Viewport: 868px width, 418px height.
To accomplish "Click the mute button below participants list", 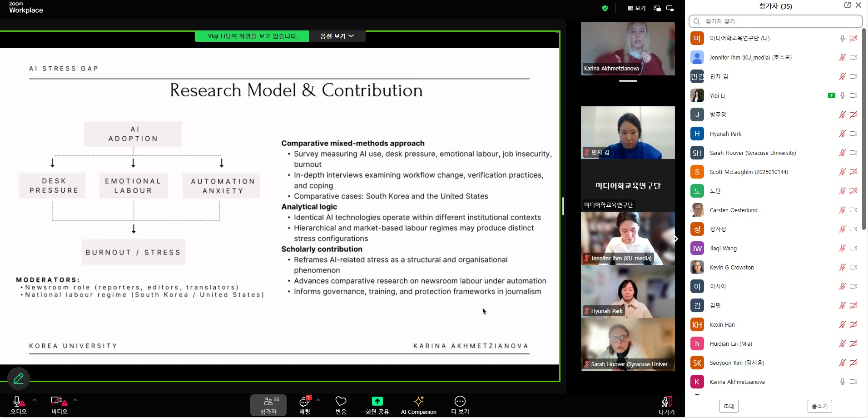I will pos(819,406).
